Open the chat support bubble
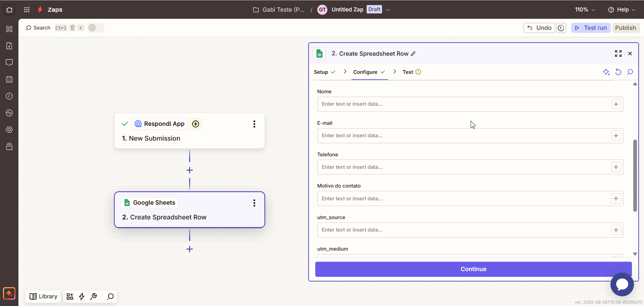This screenshot has height=306, width=644. tap(622, 285)
